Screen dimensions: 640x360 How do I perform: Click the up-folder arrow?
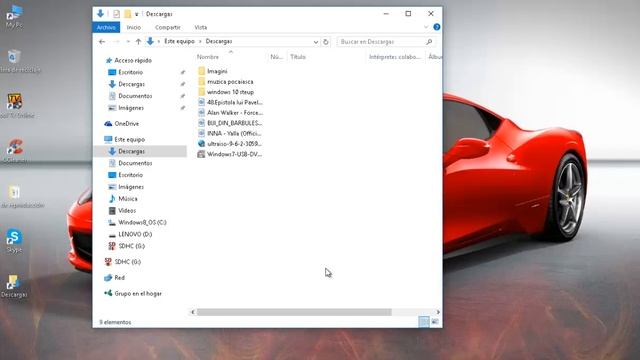tap(138, 42)
